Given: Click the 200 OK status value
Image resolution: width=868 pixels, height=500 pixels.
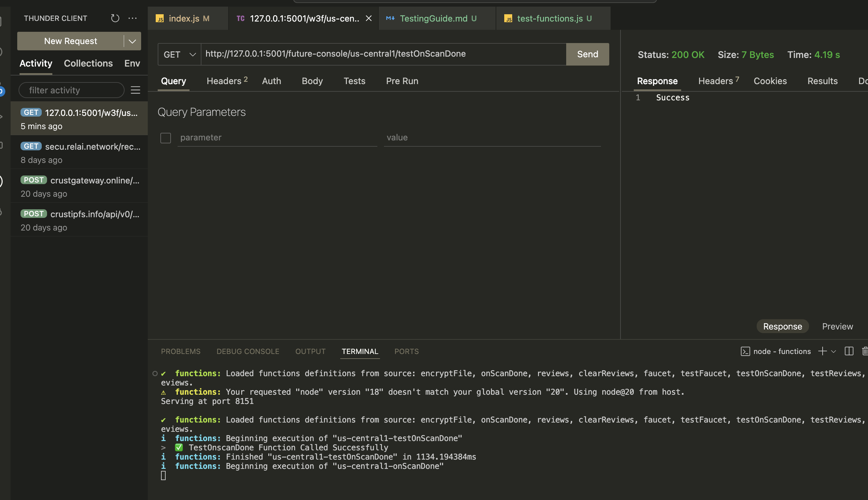Looking at the screenshot, I should pos(688,55).
